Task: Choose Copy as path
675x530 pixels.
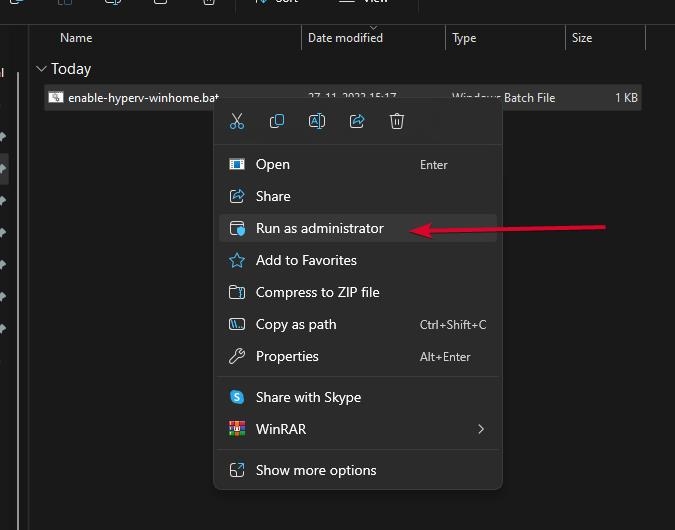Action: pos(358,324)
